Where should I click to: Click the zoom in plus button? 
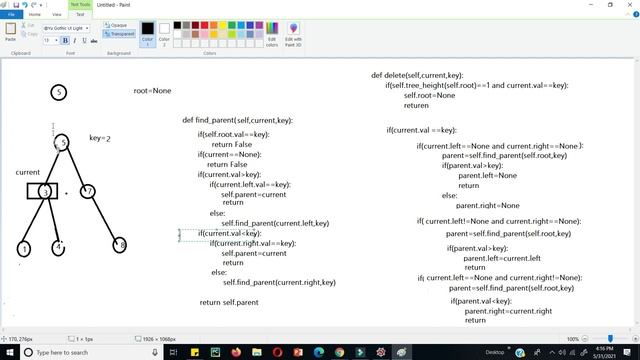(x=635, y=339)
